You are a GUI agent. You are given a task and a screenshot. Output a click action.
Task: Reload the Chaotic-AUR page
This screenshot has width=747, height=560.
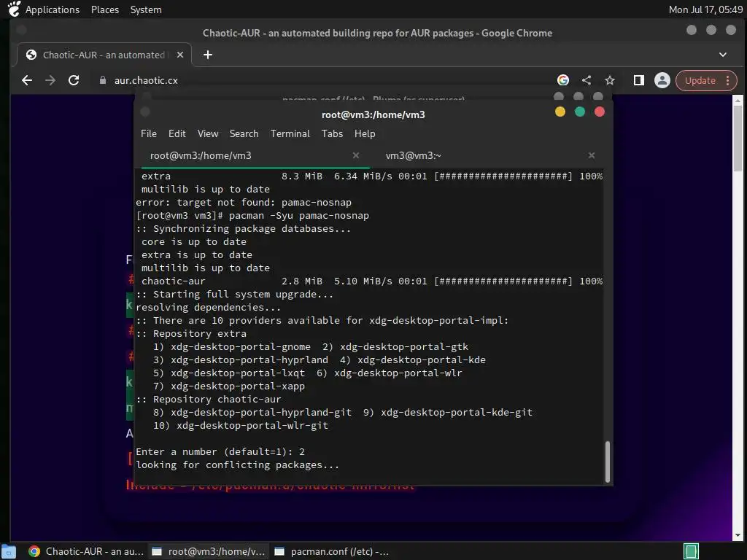[x=74, y=80]
